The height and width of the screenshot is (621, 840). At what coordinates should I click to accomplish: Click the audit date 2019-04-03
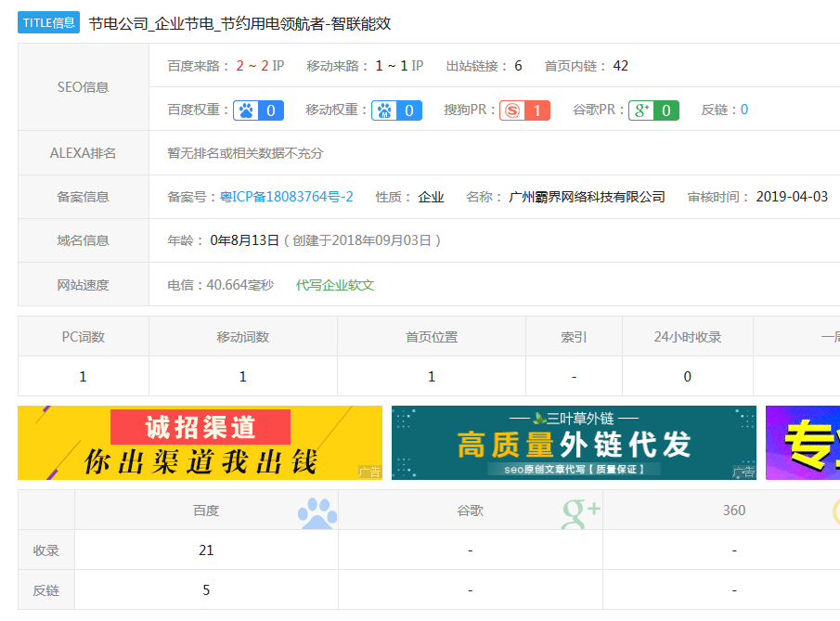click(x=792, y=197)
